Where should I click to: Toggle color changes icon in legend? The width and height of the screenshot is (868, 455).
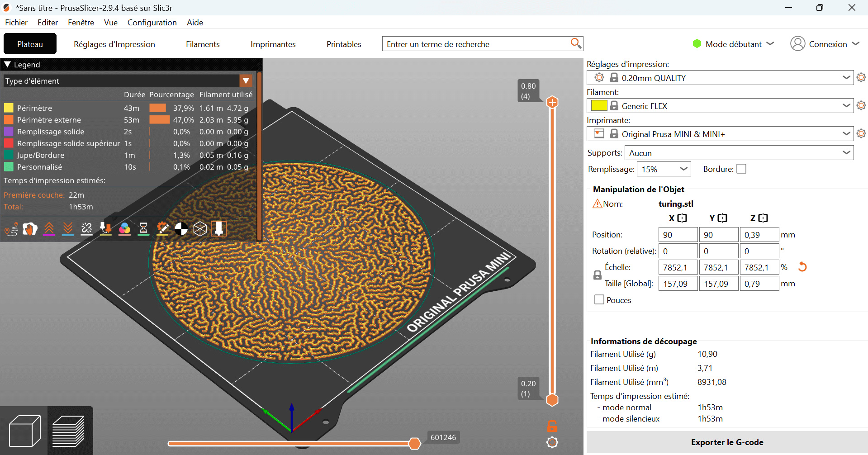(124, 229)
